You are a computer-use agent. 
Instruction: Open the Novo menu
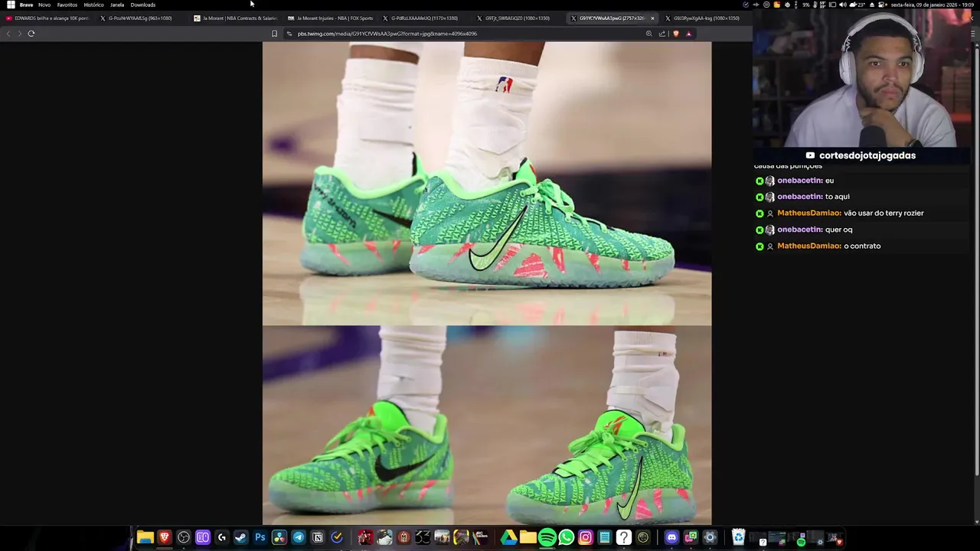(x=44, y=5)
